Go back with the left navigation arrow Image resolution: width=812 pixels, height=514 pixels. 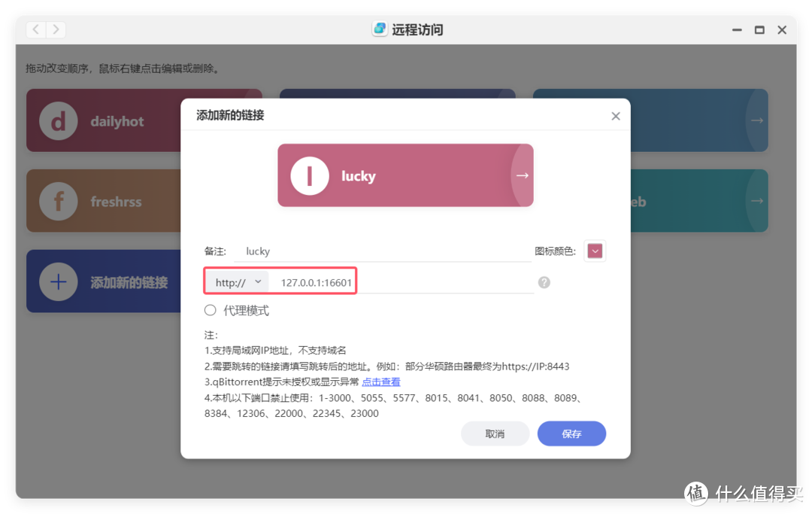36,29
